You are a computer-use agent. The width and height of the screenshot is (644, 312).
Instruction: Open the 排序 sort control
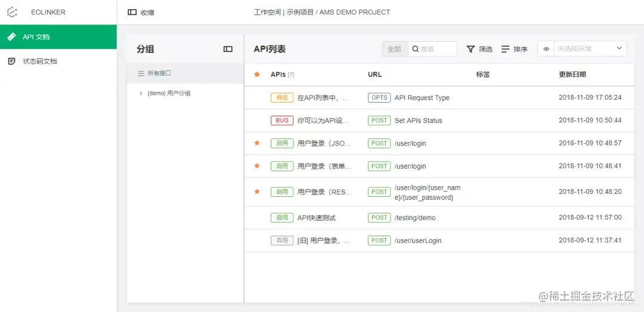[x=514, y=49]
